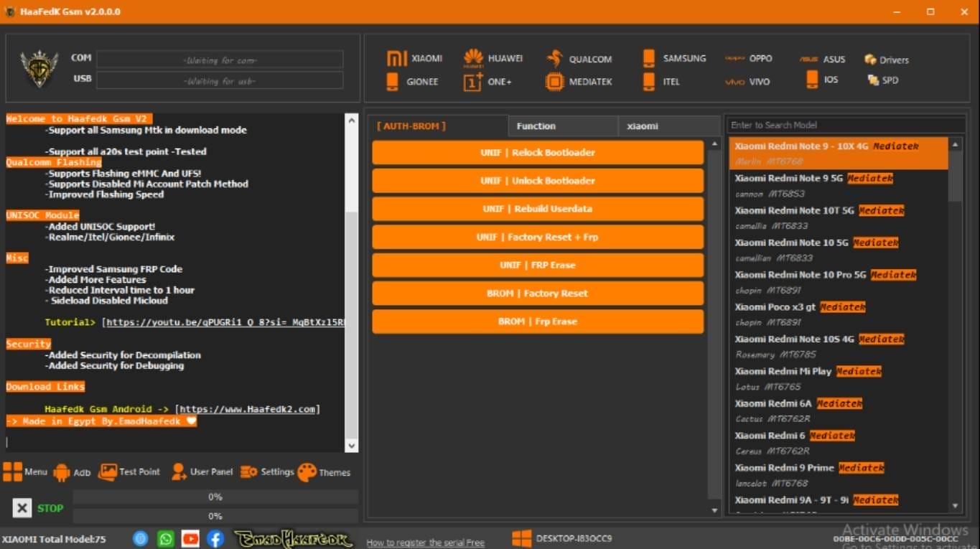
Task: Select the SAMSUNG brand icon
Action: click(672, 58)
